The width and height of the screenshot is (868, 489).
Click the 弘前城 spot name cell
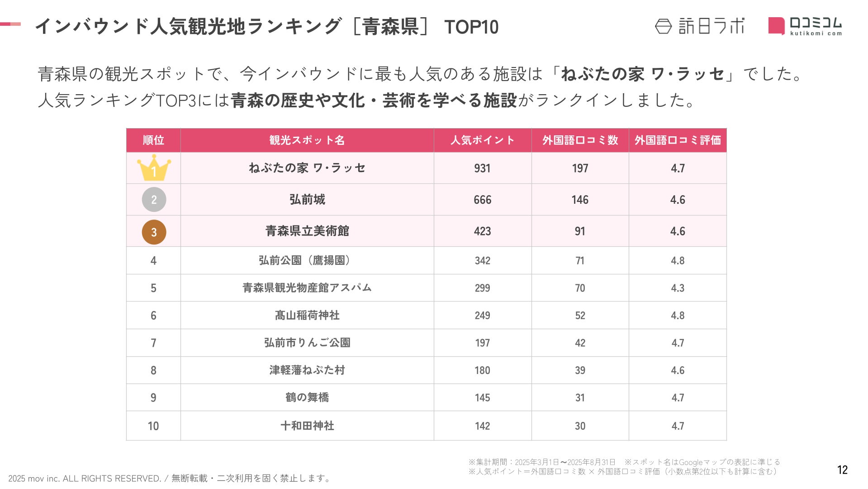307,200
